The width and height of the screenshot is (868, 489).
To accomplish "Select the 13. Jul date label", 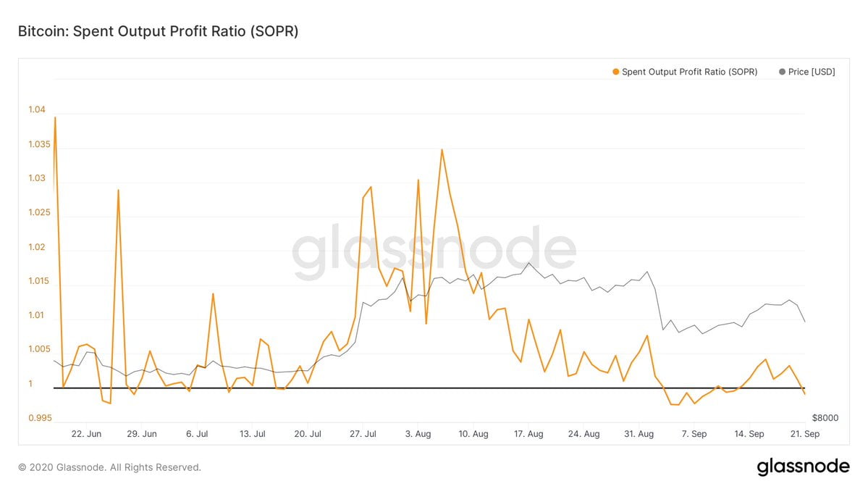I will point(253,434).
